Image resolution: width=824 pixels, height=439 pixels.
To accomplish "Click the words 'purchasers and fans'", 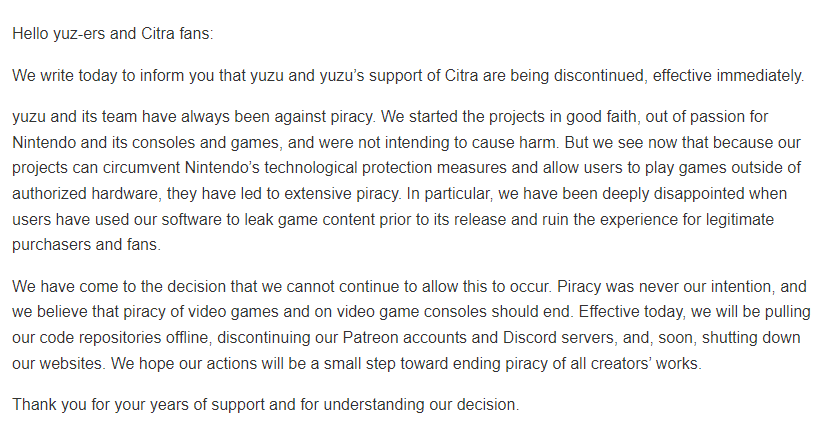I will (85, 244).
